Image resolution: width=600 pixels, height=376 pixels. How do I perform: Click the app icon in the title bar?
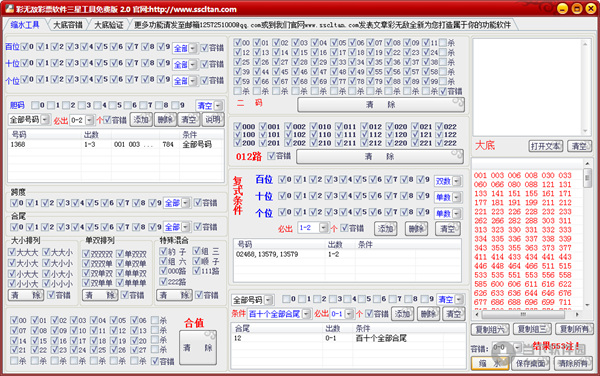click(x=9, y=8)
